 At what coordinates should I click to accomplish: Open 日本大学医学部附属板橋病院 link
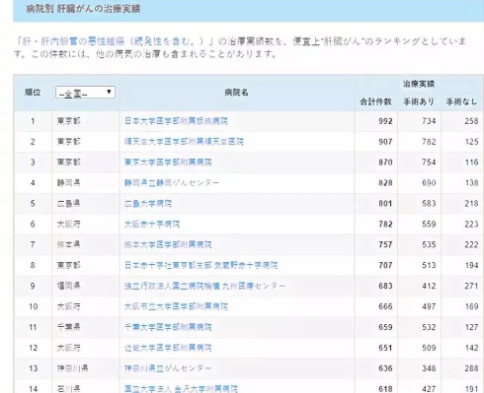click(x=176, y=121)
